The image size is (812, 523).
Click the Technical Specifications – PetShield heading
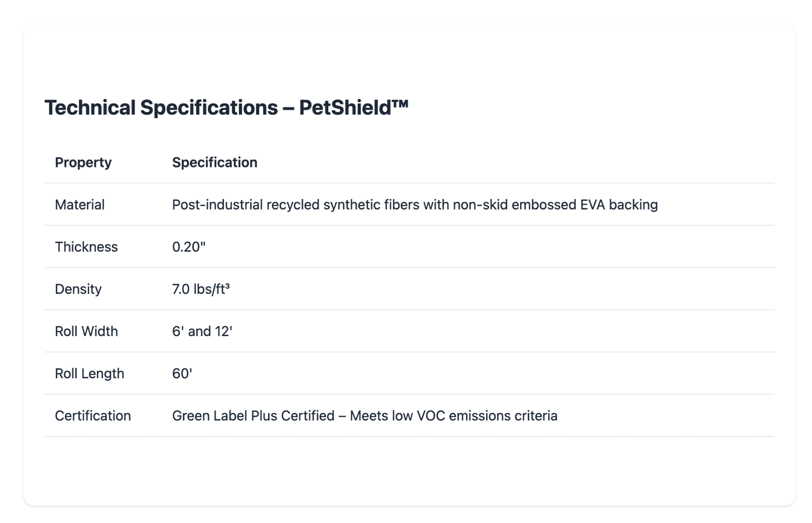[226, 108]
